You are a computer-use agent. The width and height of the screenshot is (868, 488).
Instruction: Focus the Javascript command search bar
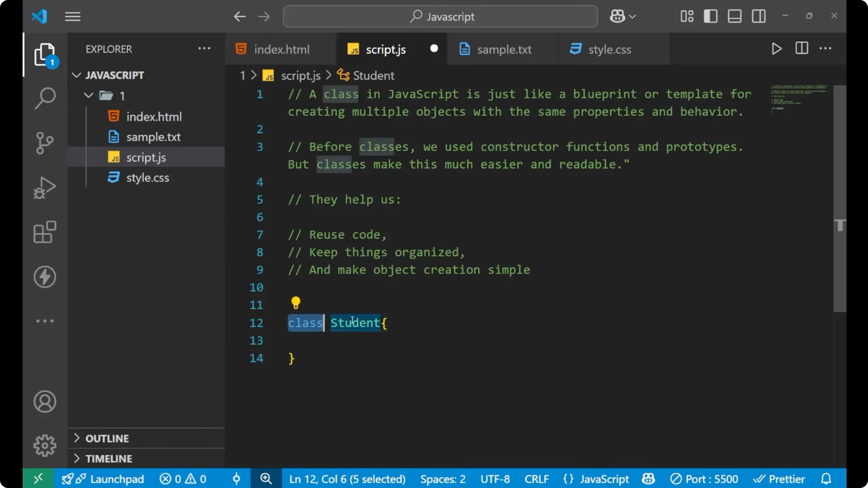coord(440,16)
